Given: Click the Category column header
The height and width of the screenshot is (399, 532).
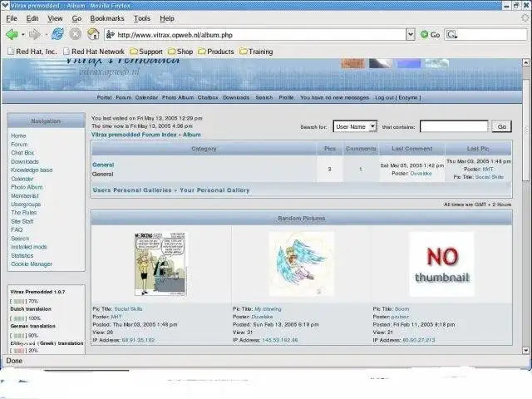Looking at the screenshot, I should 204,149.
